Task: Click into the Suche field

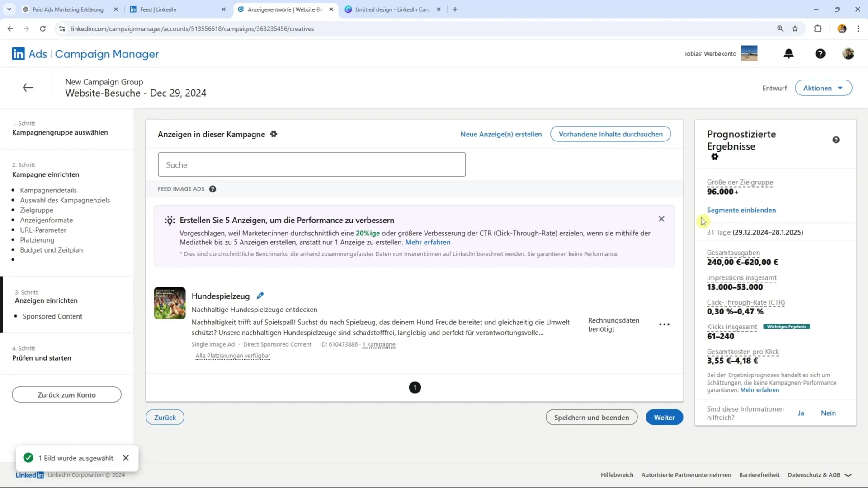Action: (311, 164)
